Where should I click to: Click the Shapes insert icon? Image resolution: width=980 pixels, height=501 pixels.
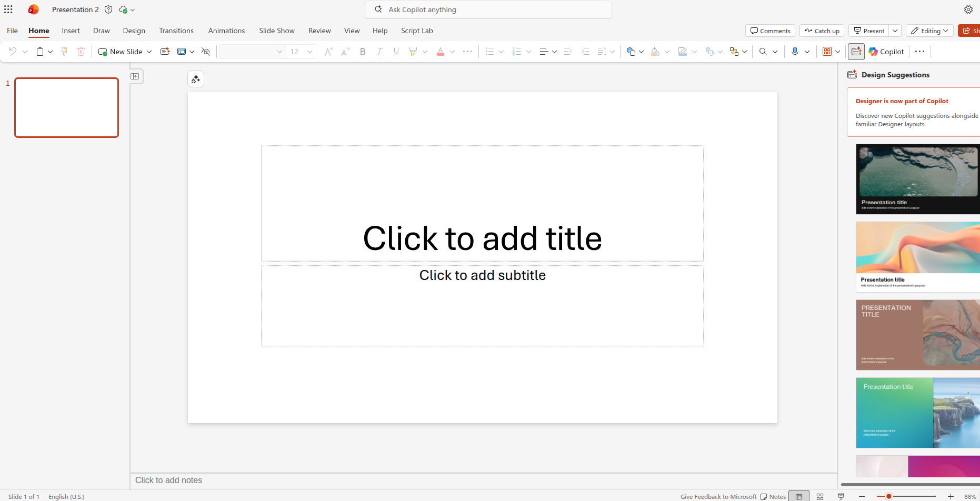(x=631, y=52)
